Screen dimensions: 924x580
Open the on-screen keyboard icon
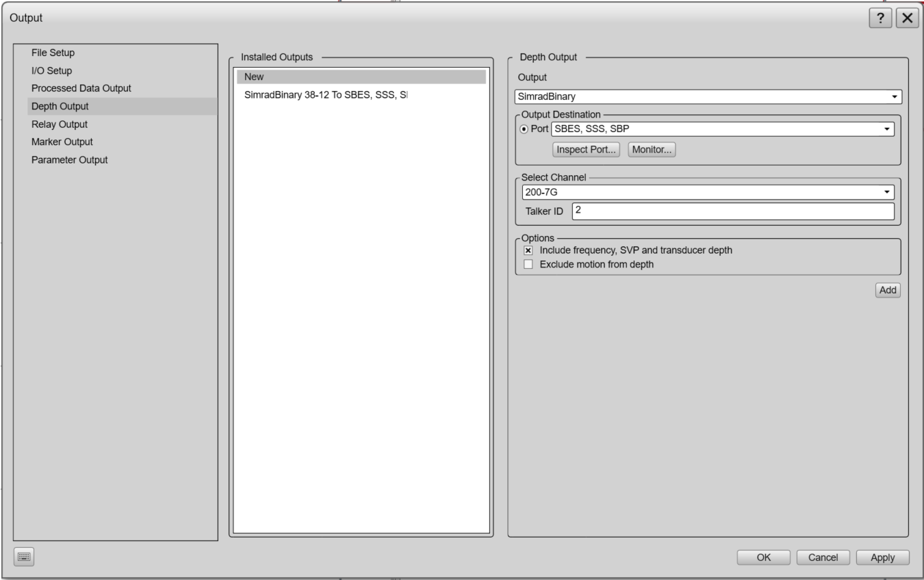pyautogui.click(x=25, y=557)
